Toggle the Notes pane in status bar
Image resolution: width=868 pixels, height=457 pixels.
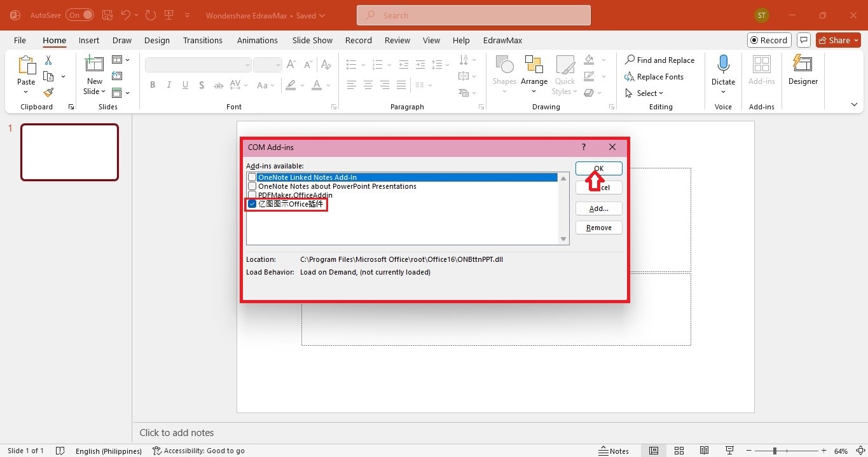(x=614, y=451)
